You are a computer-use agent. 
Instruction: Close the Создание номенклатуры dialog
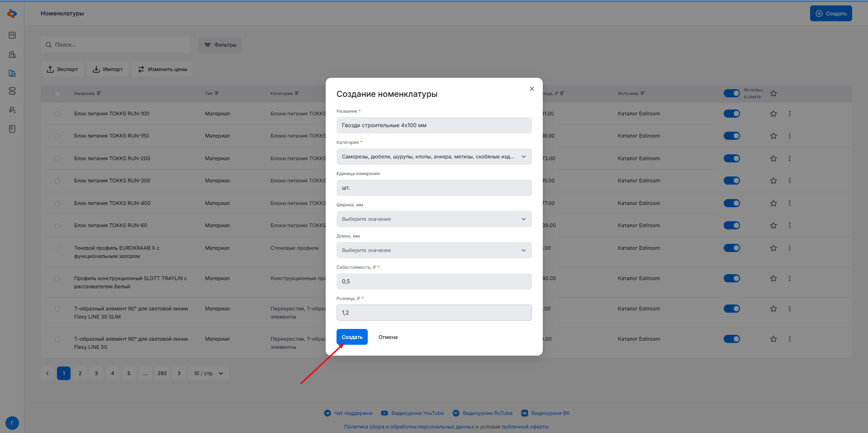[x=532, y=89]
